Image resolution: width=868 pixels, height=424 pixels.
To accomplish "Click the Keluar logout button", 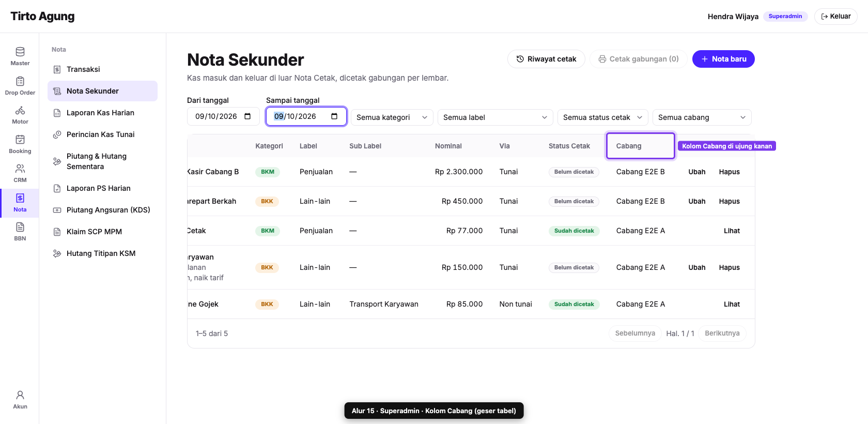I will coord(836,17).
